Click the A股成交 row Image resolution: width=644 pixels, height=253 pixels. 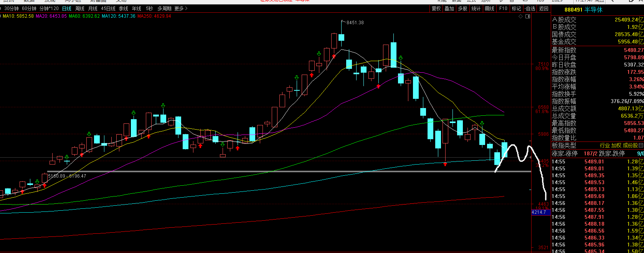598,20
